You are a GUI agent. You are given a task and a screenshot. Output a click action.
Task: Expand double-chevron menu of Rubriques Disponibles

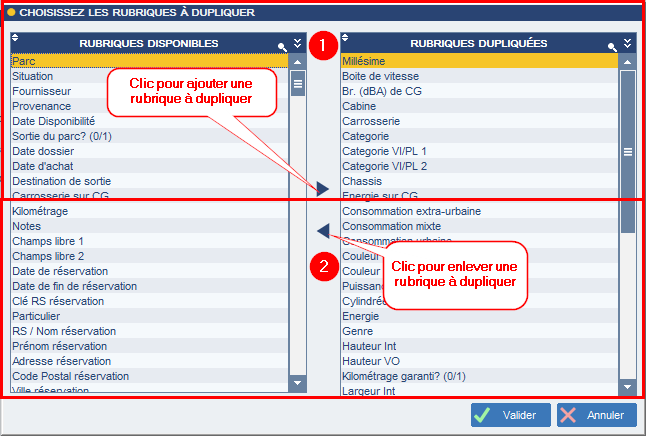[x=297, y=43]
